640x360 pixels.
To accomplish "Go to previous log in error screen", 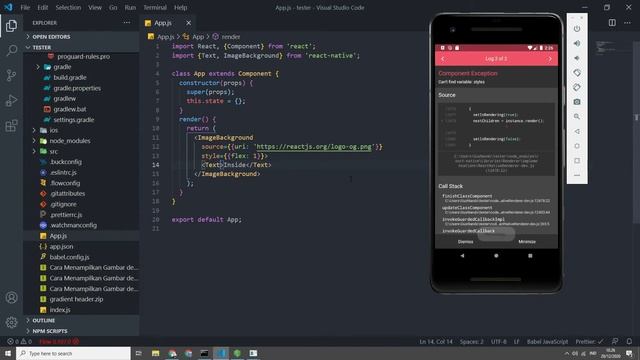I will pyautogui.click(x=442, y=59).
